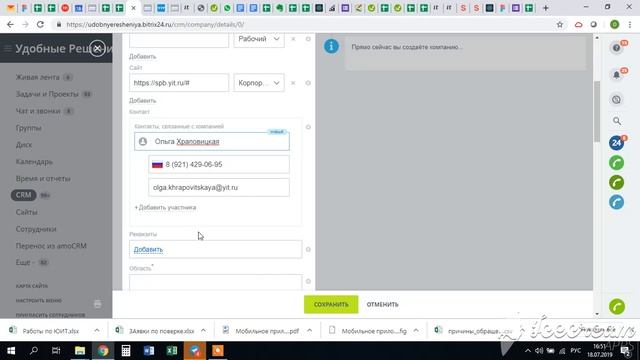Image resolution: width=640 pixels, height=360 pixels.
Task: Expand options for Мобильное прило...fig download
Action: coord(416,331)
